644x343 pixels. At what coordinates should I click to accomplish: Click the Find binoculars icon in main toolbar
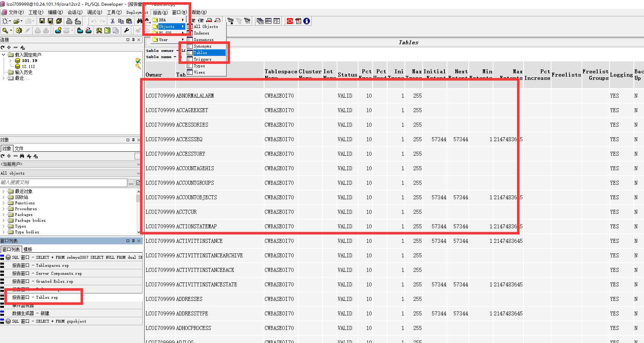click(x=140, y=21)
